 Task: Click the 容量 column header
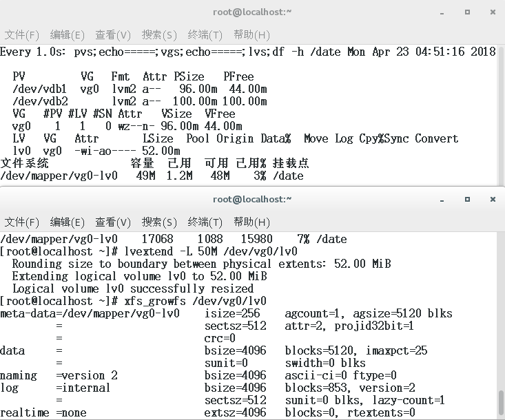(143, 163)
